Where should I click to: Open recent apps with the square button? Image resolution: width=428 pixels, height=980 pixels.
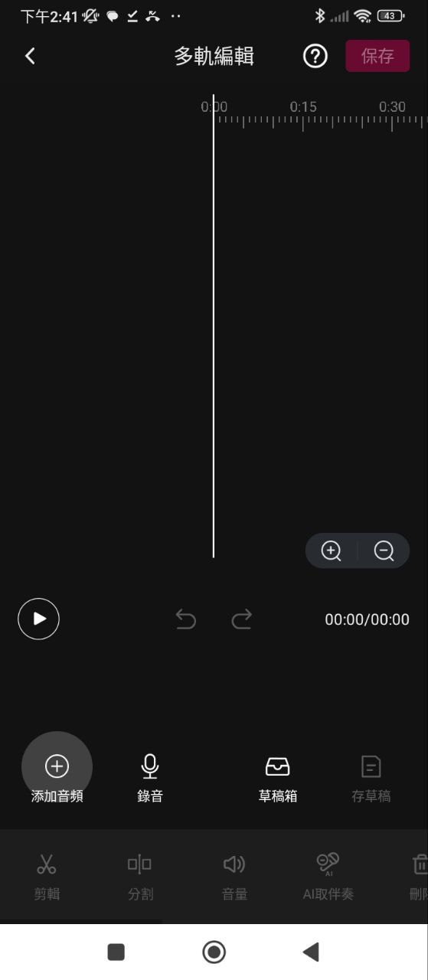(x=116, y=952)
